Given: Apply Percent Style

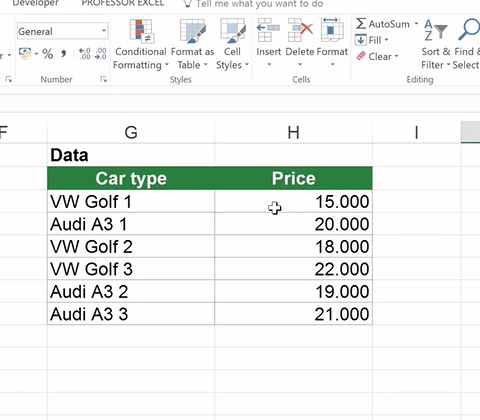Looking at the screenshot, I should [x=48, y=54].
